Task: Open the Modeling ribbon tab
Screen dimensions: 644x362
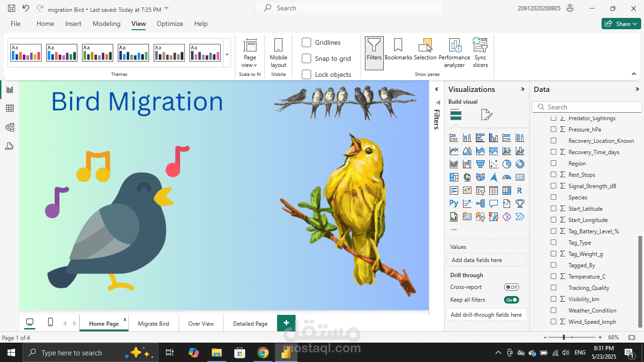Action: click(x=107, y=24)
